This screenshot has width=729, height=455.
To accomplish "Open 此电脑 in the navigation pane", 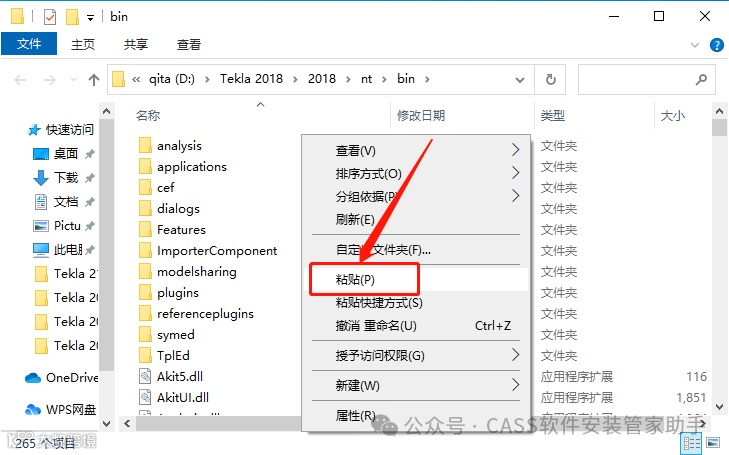I will (68, 250).
